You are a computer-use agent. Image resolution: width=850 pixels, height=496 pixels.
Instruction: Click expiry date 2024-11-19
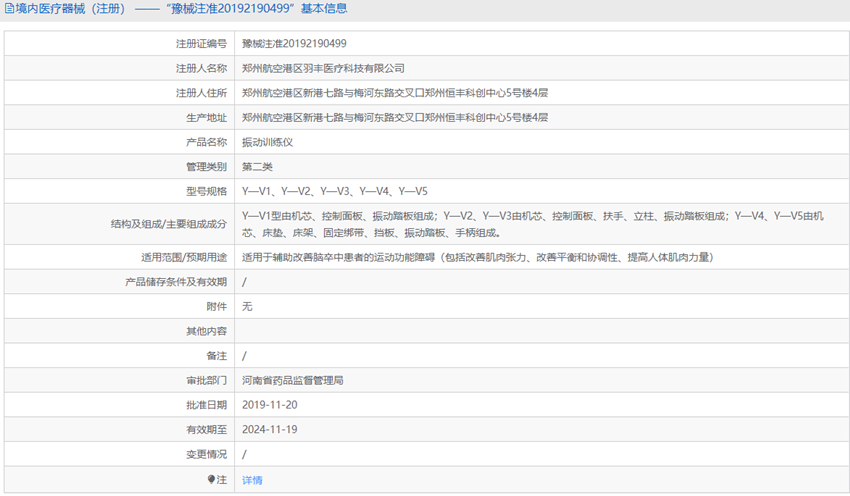[270, 430]
